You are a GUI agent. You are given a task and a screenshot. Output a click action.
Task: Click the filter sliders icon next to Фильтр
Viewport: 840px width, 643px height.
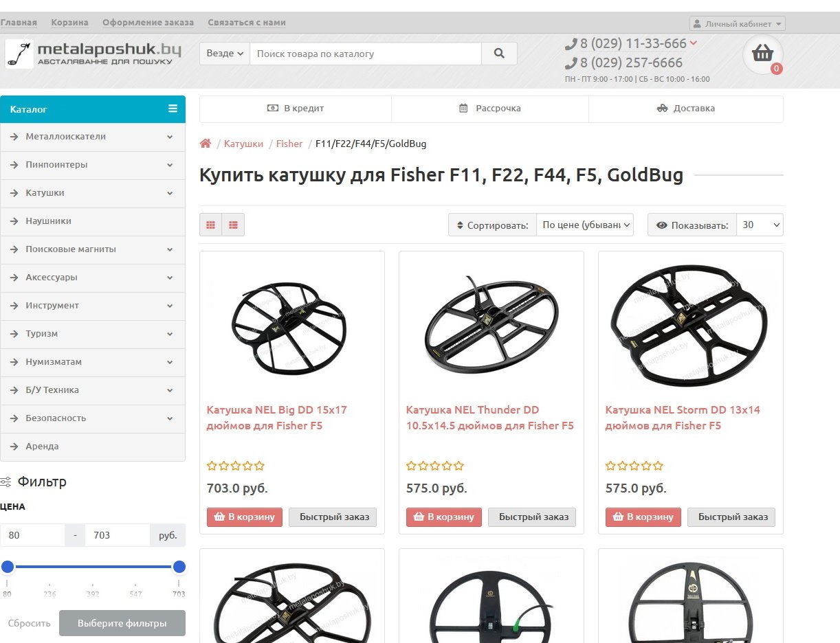tap(5, 482)
